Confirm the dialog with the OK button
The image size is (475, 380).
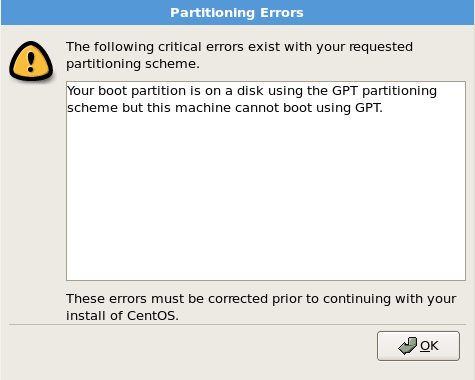click(x=418, y=346)
